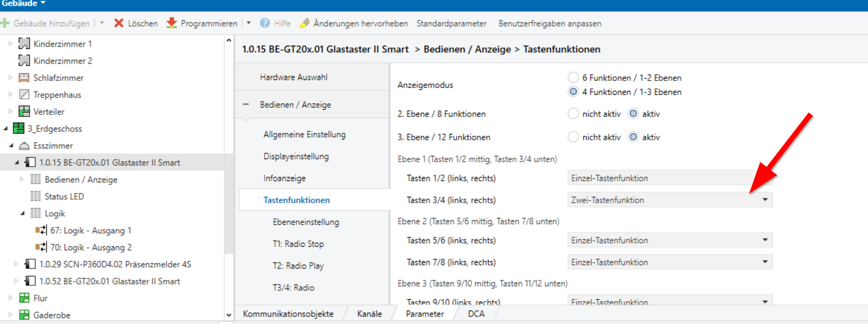Click the Programmieren download arrow icon
This screenshot has height=324, width=868.
[171, 23]
